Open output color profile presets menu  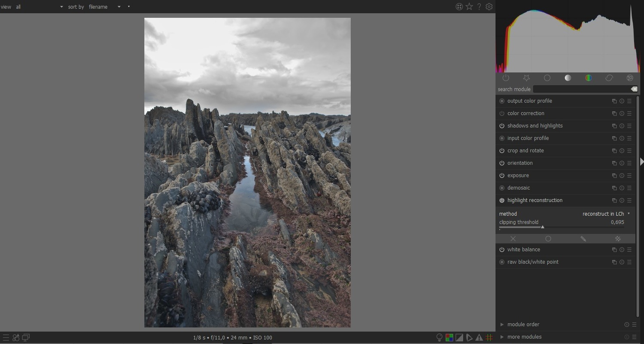coord(629,101)
